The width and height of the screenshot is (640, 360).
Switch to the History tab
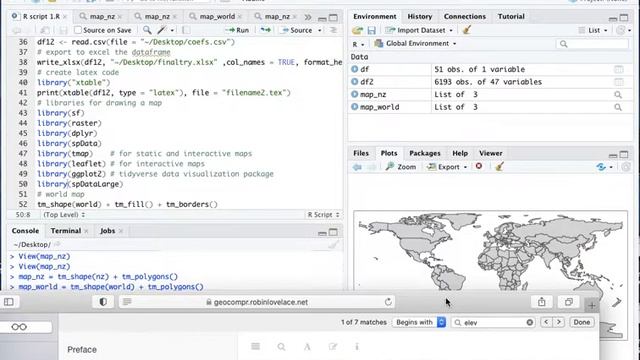tap(420, 16)
